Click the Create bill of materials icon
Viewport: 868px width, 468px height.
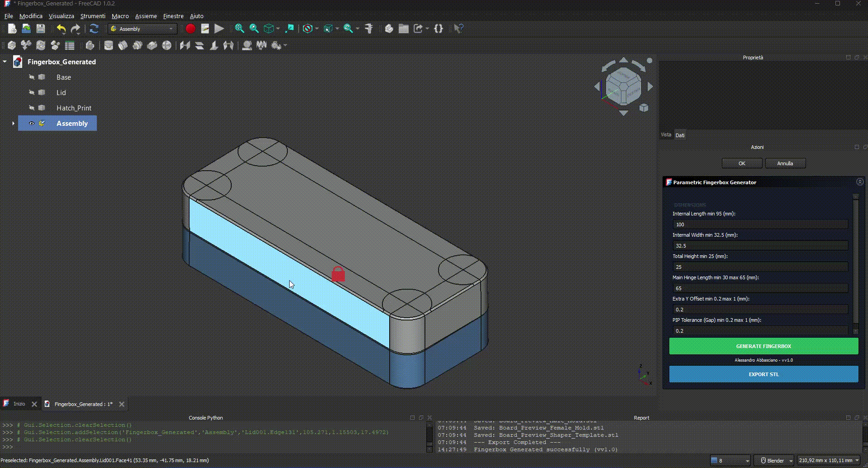coord(70,46)
